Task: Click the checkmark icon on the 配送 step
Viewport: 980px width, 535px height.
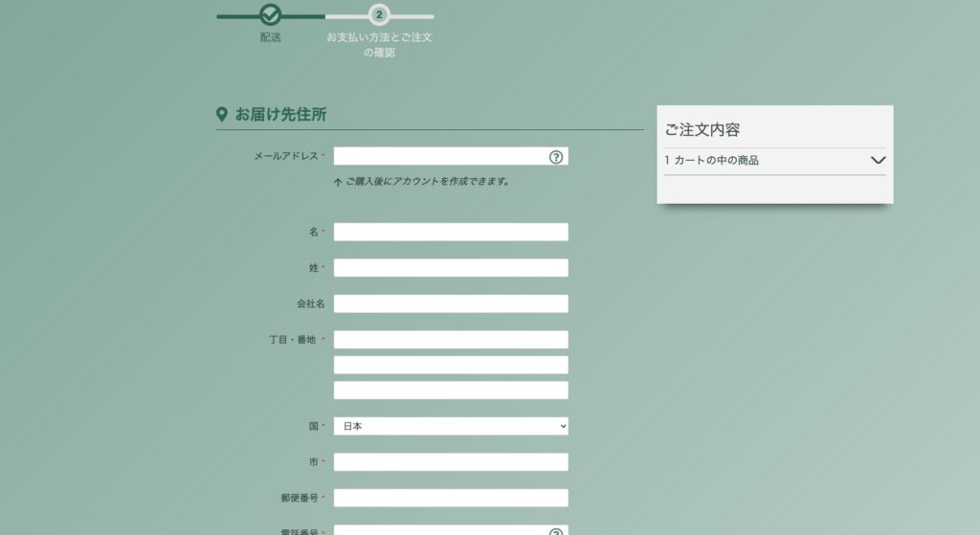Action: (x=271, y=14)
